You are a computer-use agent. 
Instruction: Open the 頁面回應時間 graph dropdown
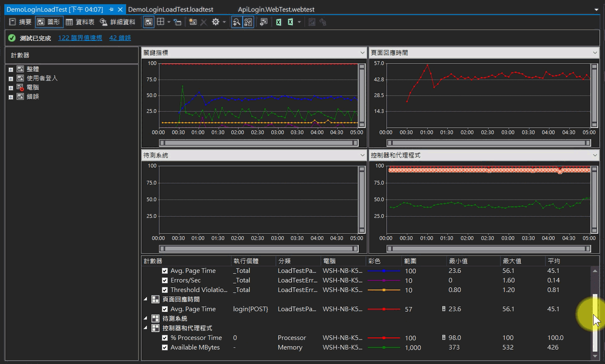595,53
